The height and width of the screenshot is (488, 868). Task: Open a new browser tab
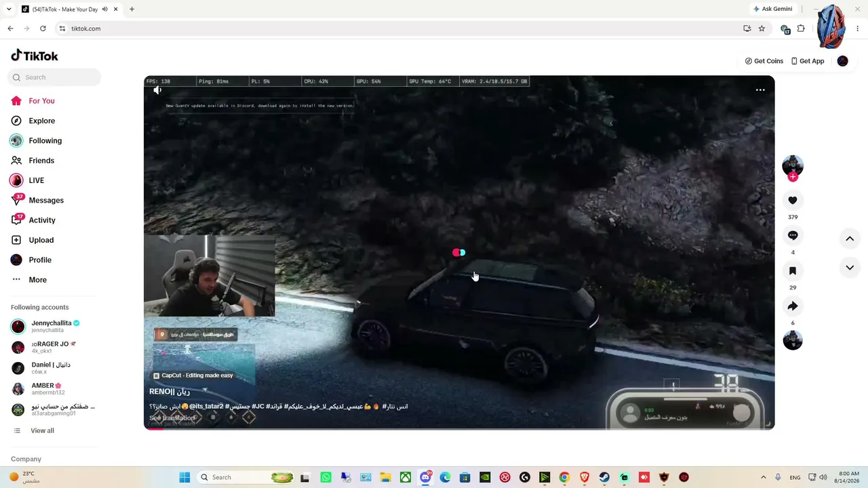click(132, 9)
